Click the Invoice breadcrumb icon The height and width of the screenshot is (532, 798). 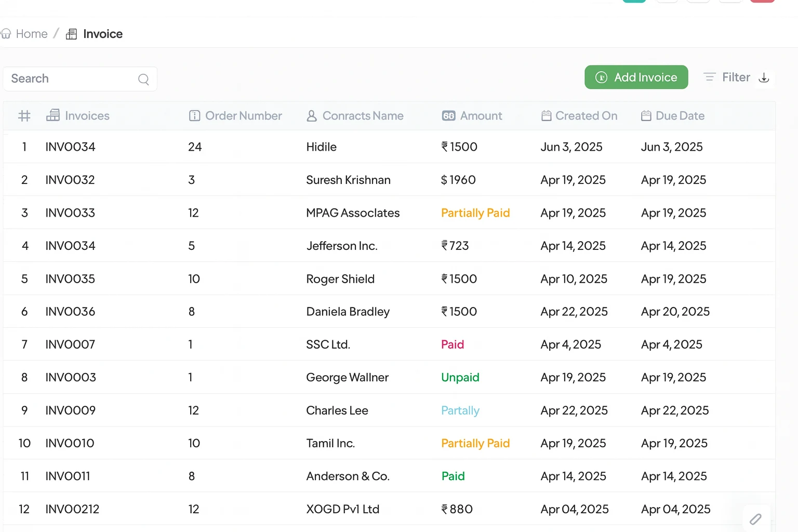point(72,34)
